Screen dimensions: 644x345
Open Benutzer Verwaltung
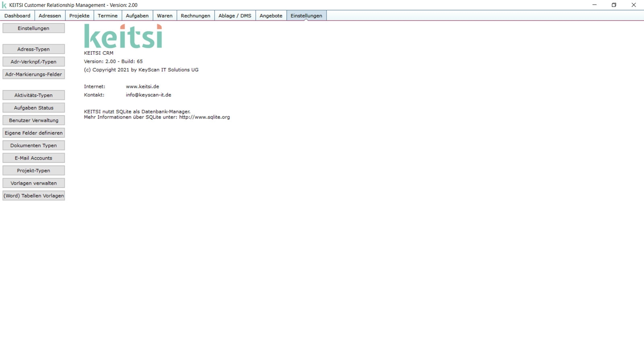(x=33, y=120)
